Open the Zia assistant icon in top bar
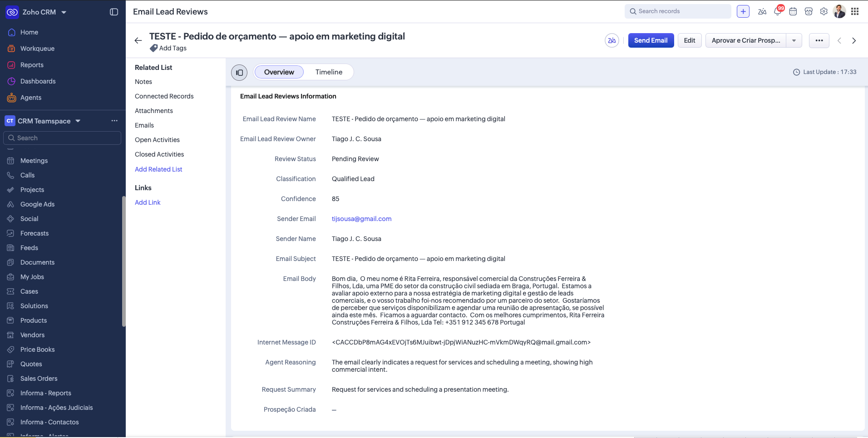Image resolution: width=868 pixels, height=438 pixels. coord(762,11)
